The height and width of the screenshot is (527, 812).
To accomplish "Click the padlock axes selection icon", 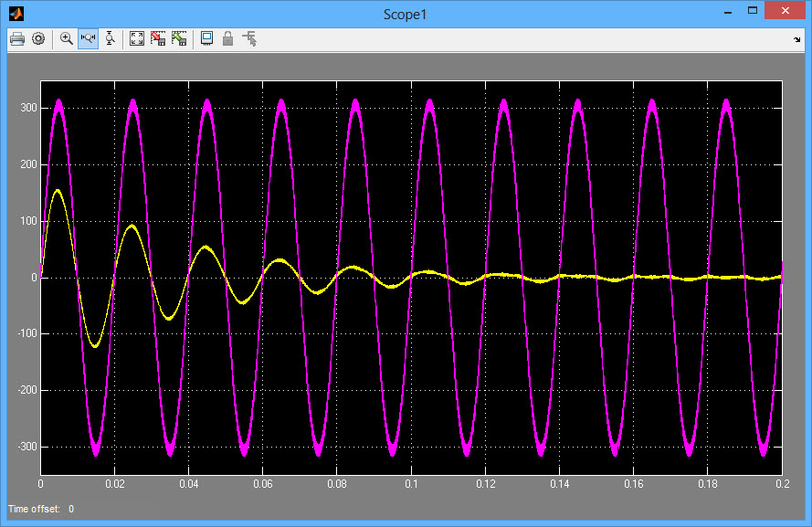I will (x=227, y=39).
